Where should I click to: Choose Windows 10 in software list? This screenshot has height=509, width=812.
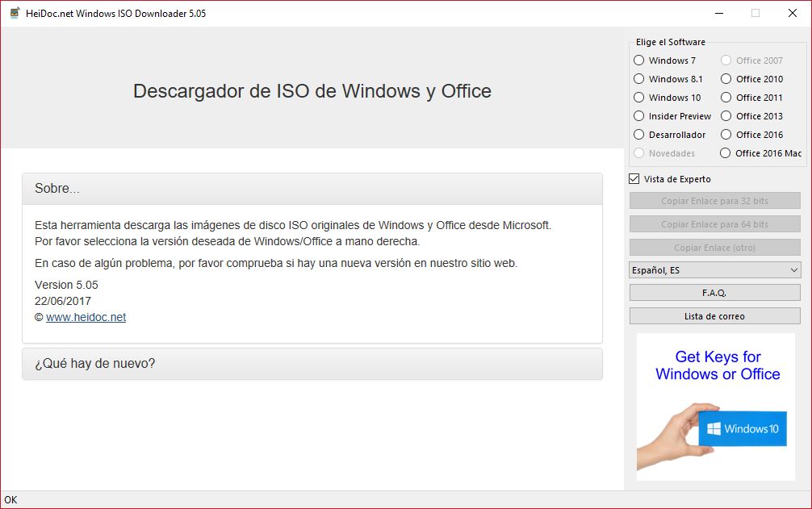[667, 98]
